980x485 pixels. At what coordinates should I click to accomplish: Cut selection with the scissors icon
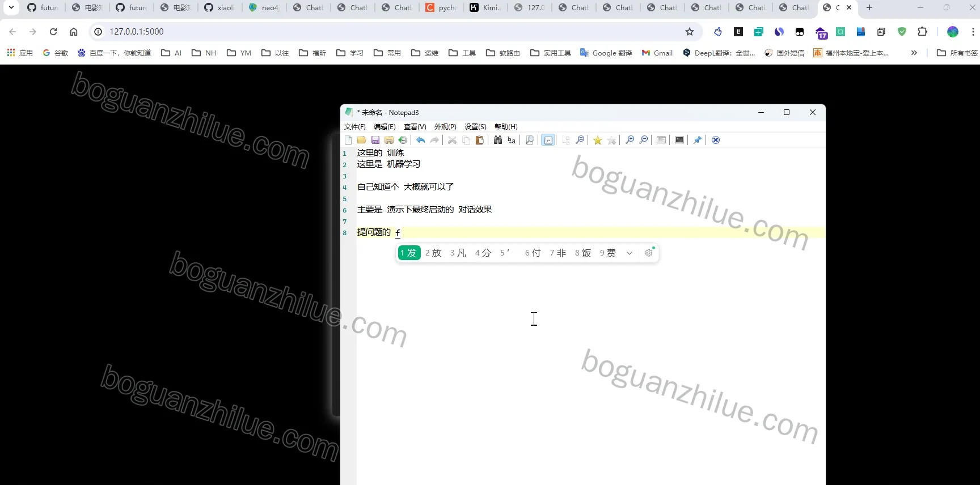pyautogui.click(x=452, y=140)
